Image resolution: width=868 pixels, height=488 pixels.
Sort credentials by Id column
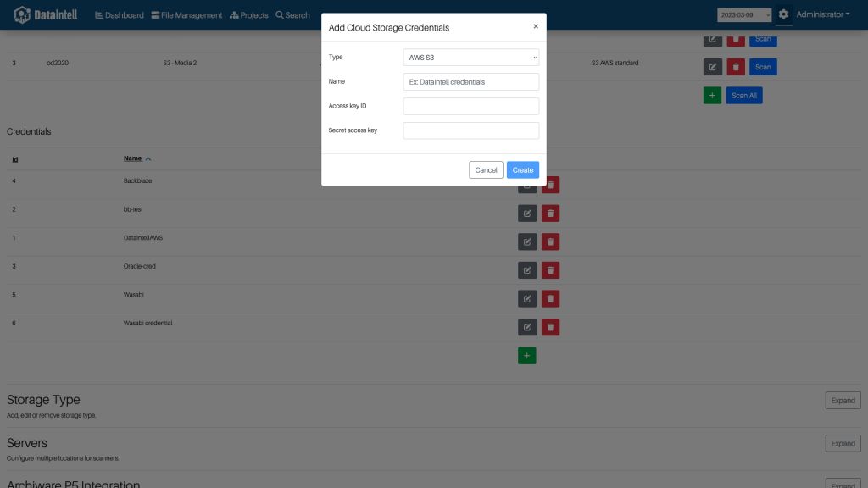tap(15, 159)
